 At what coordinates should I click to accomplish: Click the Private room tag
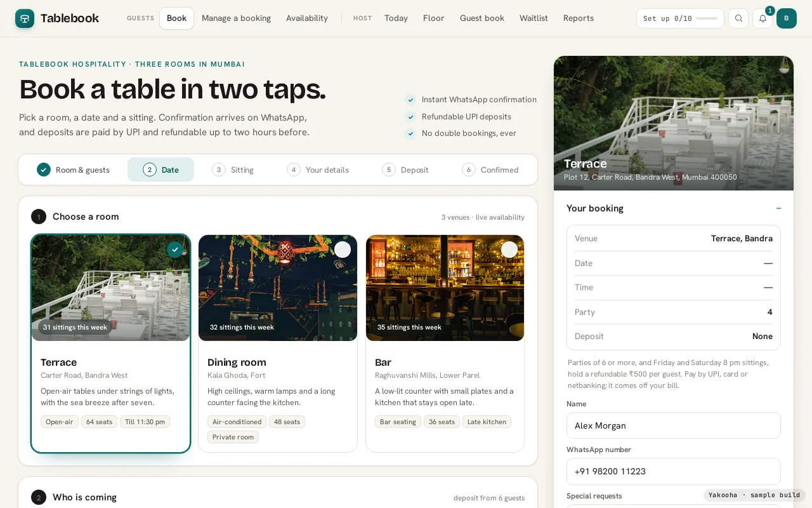click(233, 437)
